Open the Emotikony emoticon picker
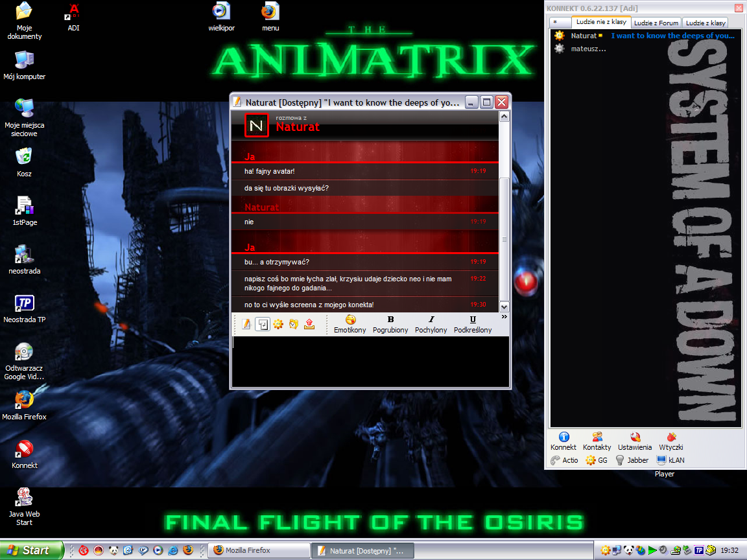 point(350,324)
